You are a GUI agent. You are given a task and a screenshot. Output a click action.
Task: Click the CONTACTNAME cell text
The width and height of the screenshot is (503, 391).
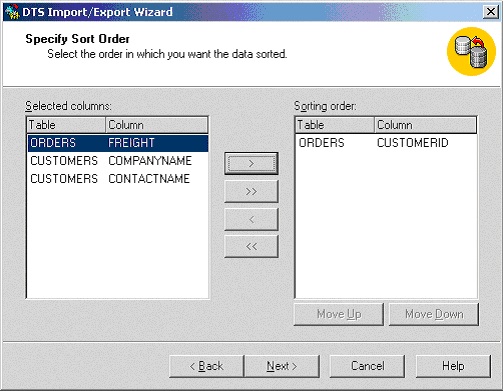click(149, 179)
